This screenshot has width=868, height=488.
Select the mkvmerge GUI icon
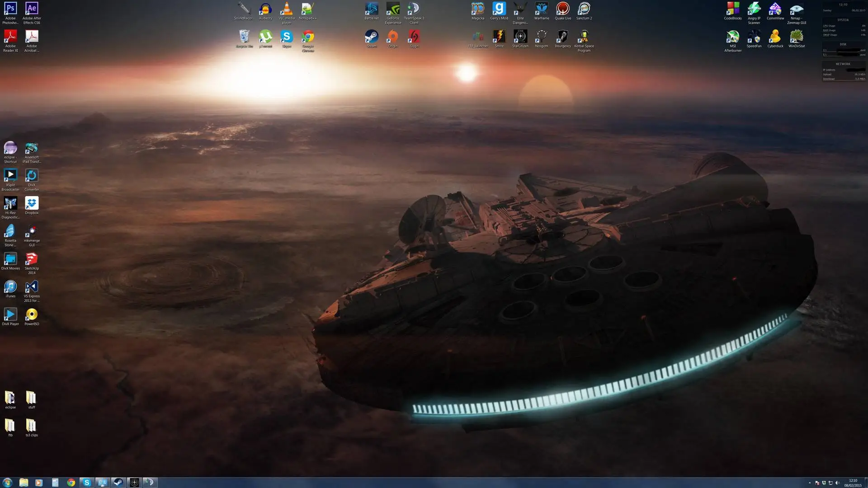(32, 235)
